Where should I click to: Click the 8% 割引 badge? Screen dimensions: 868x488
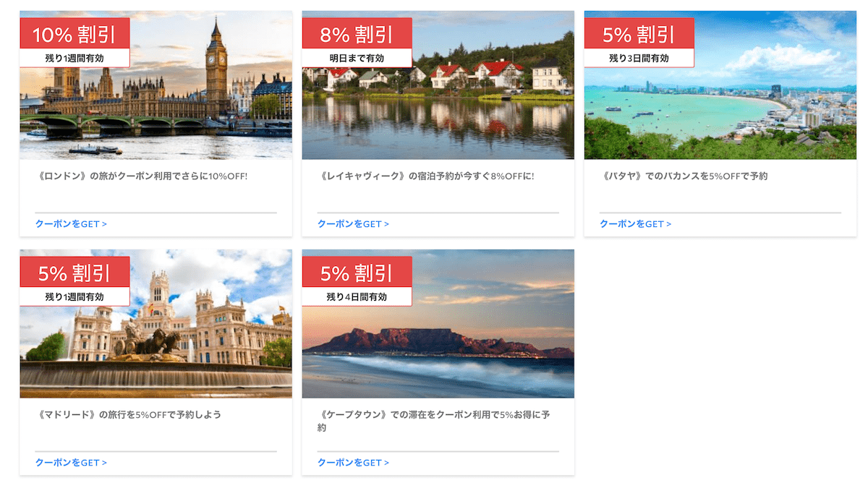(x=357, y=34)
